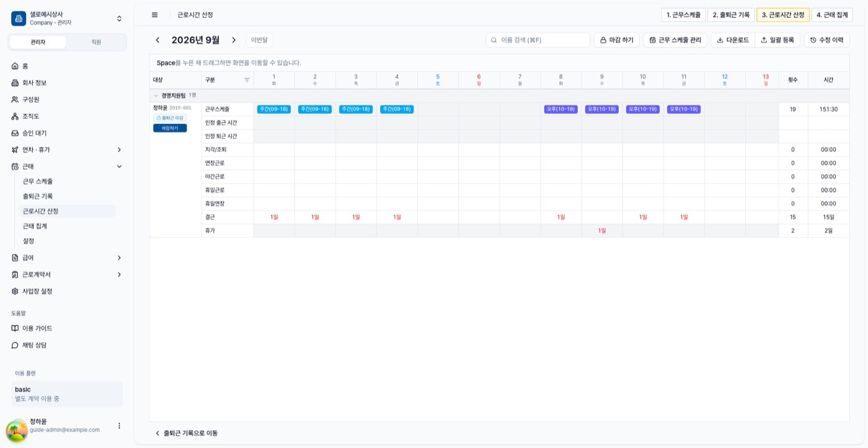Open 출퇴근 기록 in sidebar submenu

tap(38, 196)
